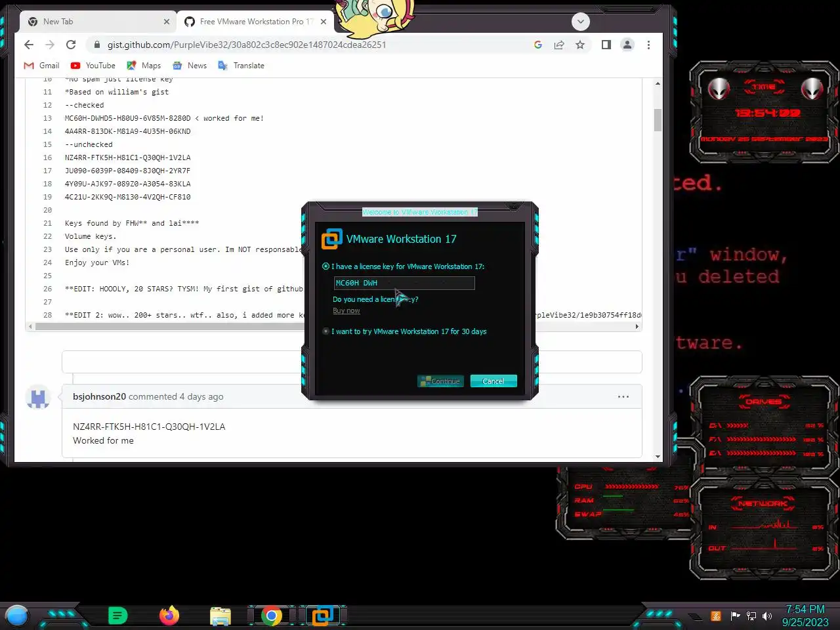Click the vertical scrollbar thumb of the page

tap(658, 120)
